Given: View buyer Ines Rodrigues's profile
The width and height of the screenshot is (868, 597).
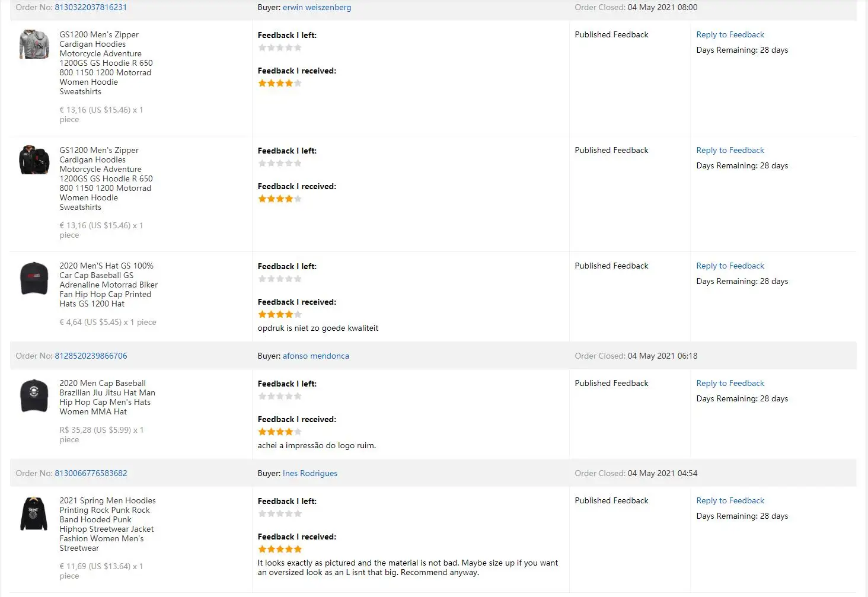Looking at the screenshot, I should point(309,473).
